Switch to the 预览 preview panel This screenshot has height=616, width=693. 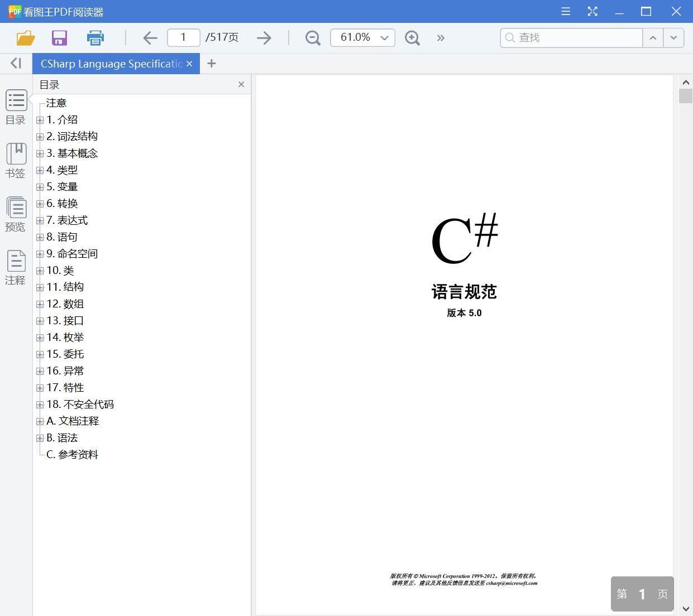[x=15, y=213]
